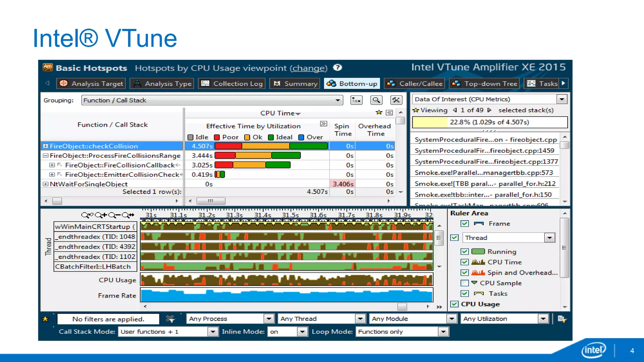The image size is (644, 362).
Task: Toggle the Frame checkbox in Ruler Area
Action: [464, 223]
